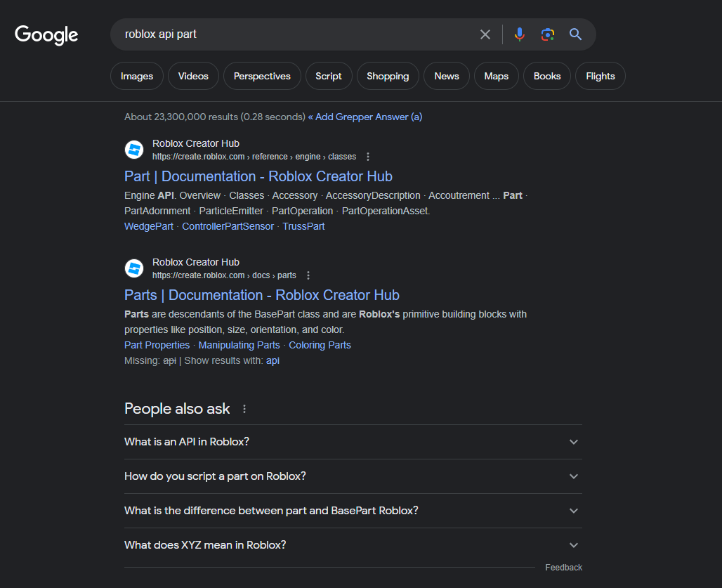Image resolution: width=722 pixels, height=588 pixels.
Task: Expand the part vs BasePart question
Action: pos(573,511)
